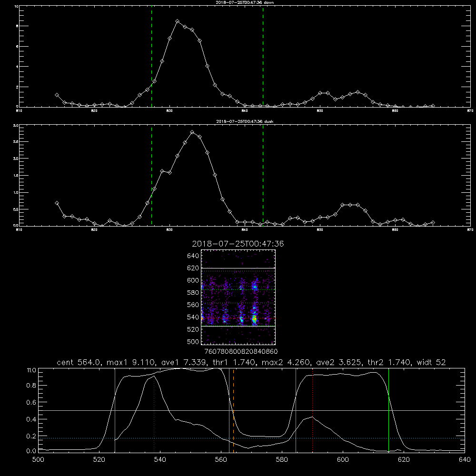The width and height of the screenshot is (476, 476).
Task: Select the 'widt 52' value
Action: 431,362
